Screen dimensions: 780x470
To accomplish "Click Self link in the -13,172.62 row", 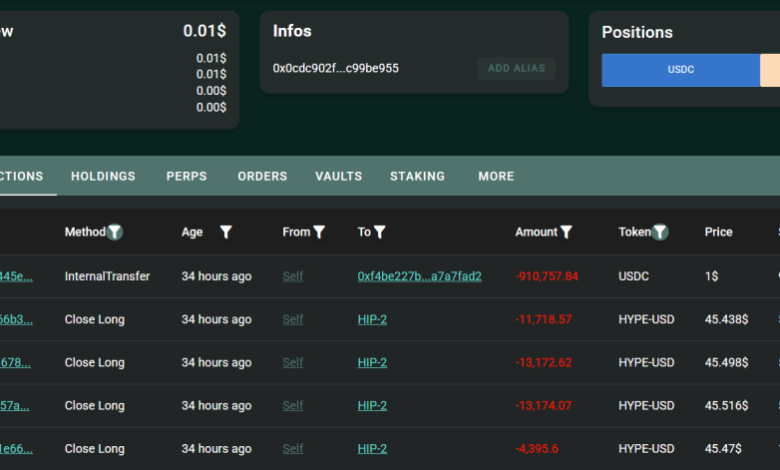I will tap(292, 363).
